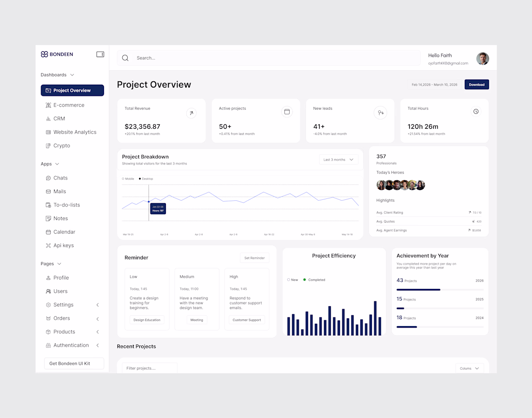532x418 pixels.
Task: Click the Authentication lock icon
Action: coord(48,345)
